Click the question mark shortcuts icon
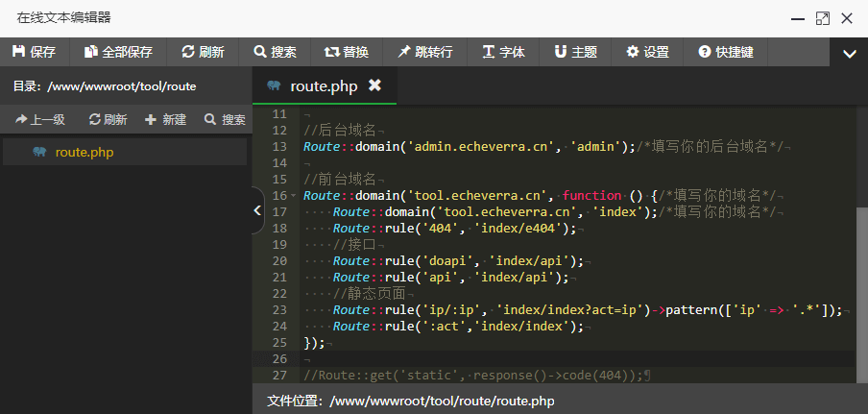The height and width of the screenshot is (414, 868). (x=704, y=52)
